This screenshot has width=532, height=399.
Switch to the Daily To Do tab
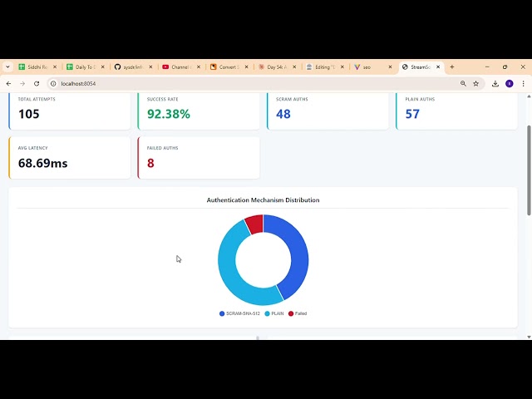click(x=85, y=67)
